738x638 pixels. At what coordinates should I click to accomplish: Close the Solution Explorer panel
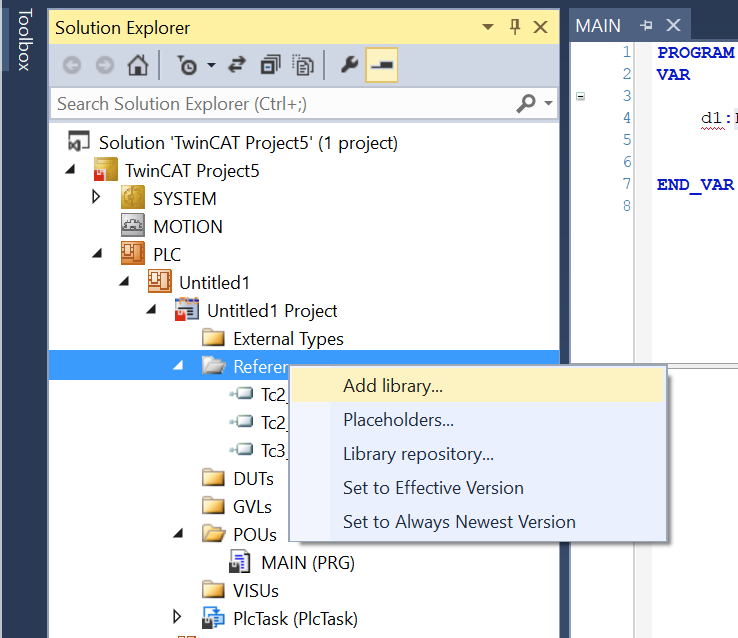(540, 27)
